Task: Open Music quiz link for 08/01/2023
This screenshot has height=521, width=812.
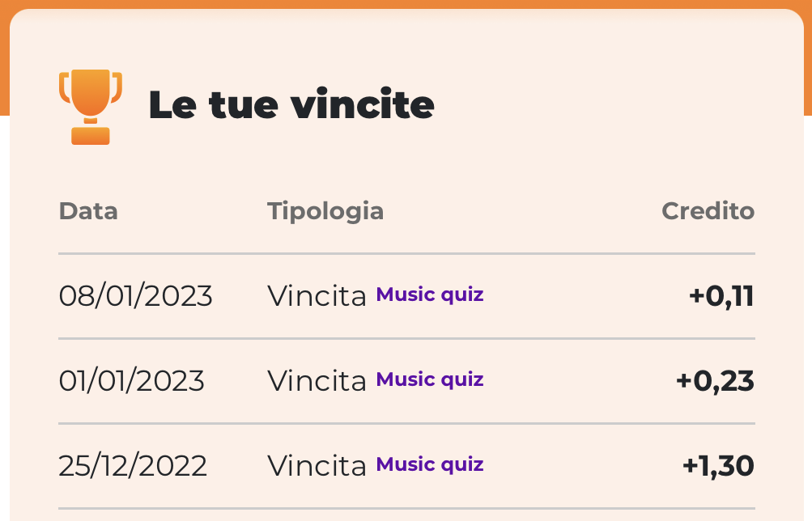Action: (430, 294)
